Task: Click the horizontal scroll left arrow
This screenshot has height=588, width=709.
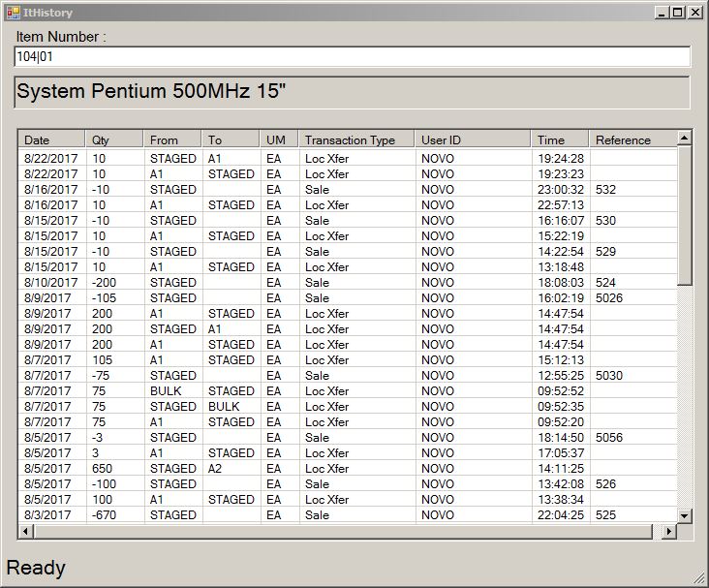Action: [26, 532]
